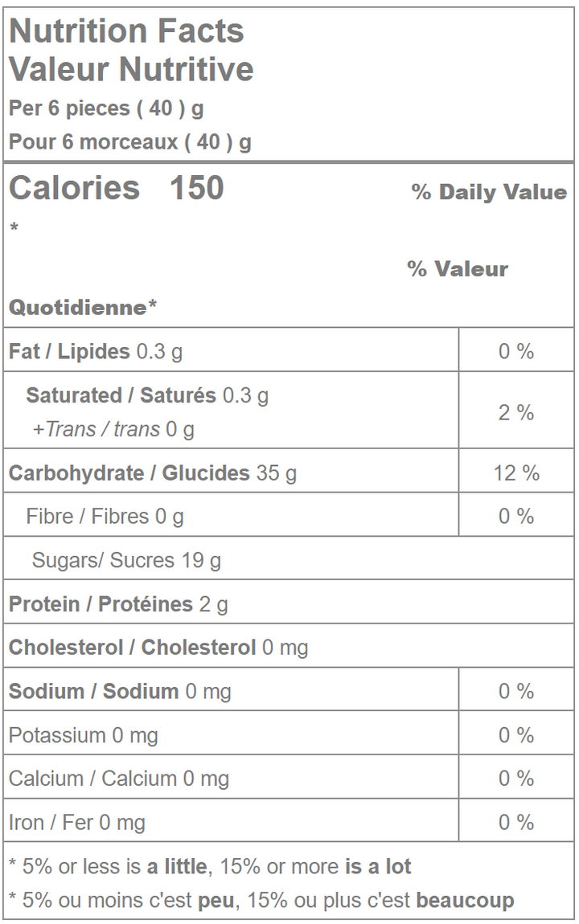This screenshot has width=579, height=924.
Task: Click the "% Daily Value" header
Action: click(x=489, y=192)
